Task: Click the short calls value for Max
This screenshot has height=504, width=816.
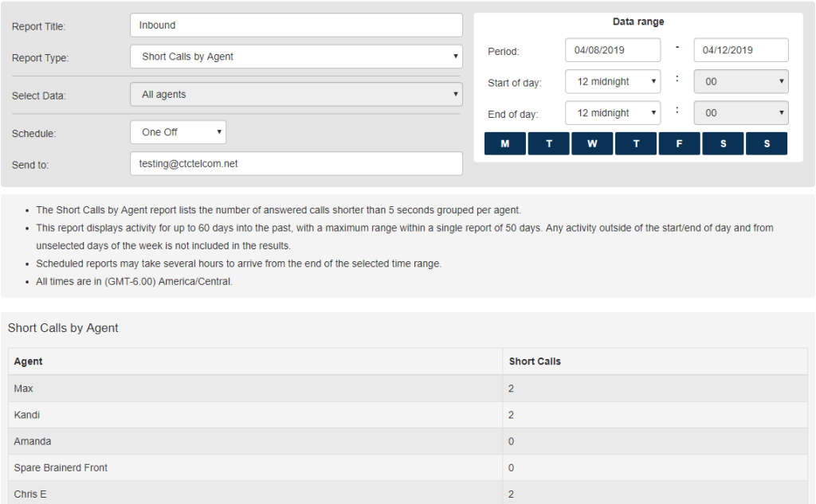Action: (x=511, y=389)
